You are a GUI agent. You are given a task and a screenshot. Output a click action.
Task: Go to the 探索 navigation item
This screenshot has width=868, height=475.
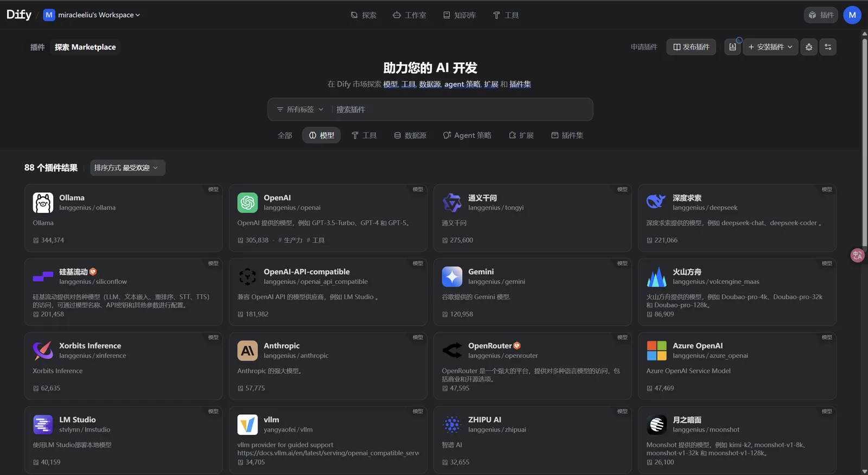[x=363, y=15]
